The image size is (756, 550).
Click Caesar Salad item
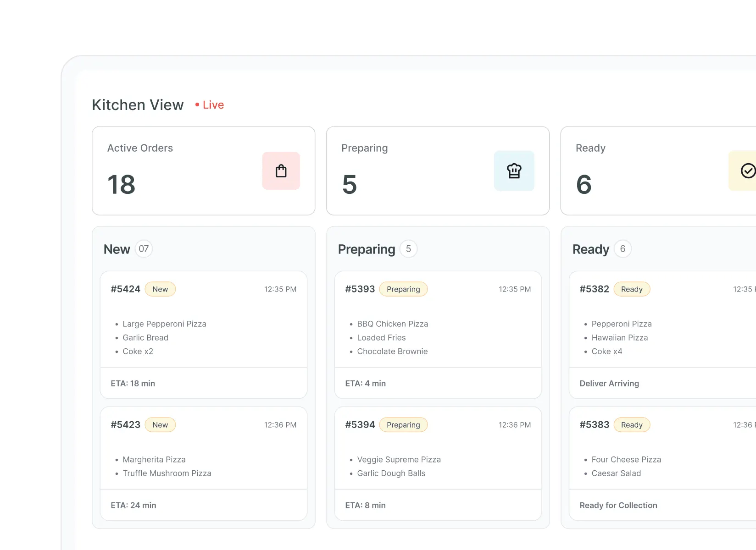point(616,473)
